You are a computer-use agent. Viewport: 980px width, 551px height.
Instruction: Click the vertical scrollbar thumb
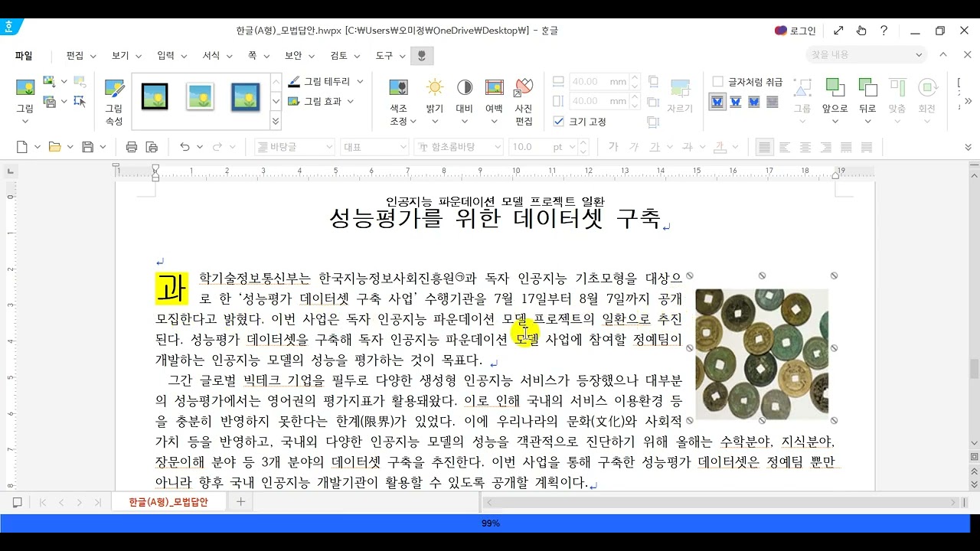coord(974,369)
